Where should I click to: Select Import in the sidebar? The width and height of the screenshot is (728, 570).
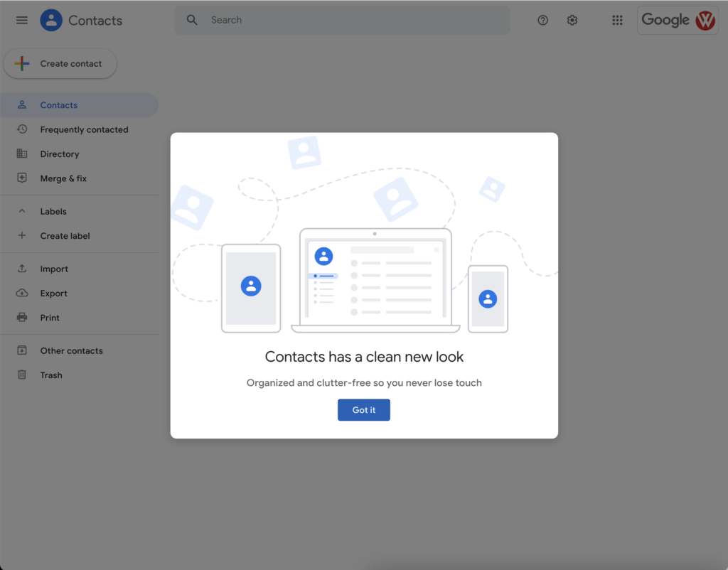(x=79, y=269)
